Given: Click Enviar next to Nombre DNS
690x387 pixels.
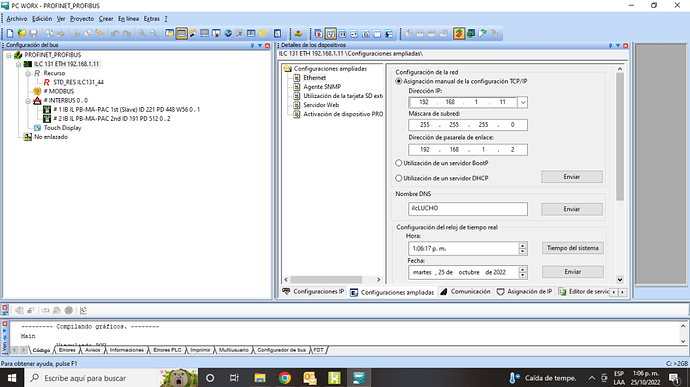Looking at the screenshot, I should 572,209.
